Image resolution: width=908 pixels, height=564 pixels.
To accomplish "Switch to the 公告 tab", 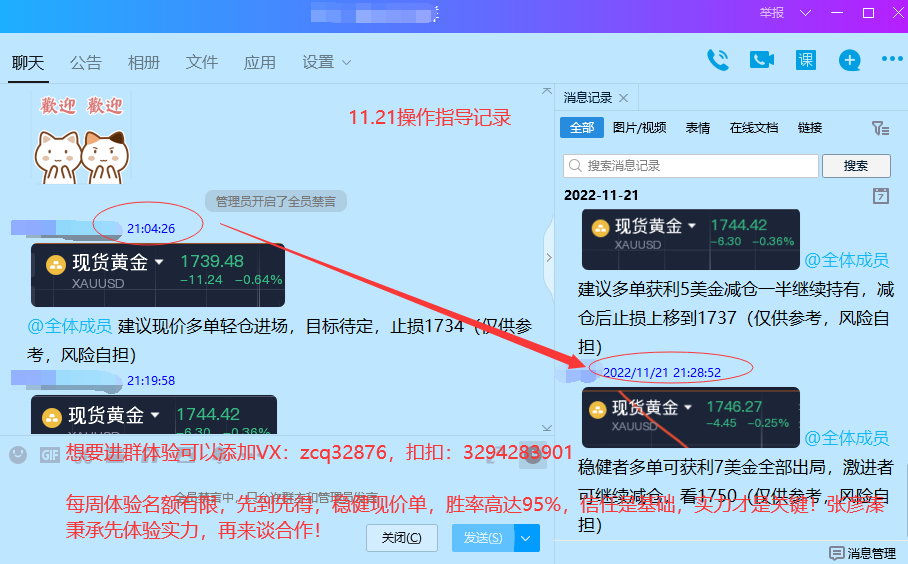I will 86,62.
